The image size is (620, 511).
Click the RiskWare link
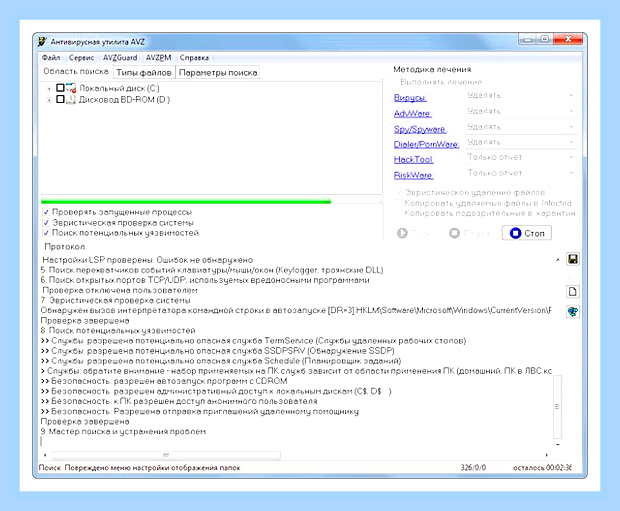(x=413, y=175)
